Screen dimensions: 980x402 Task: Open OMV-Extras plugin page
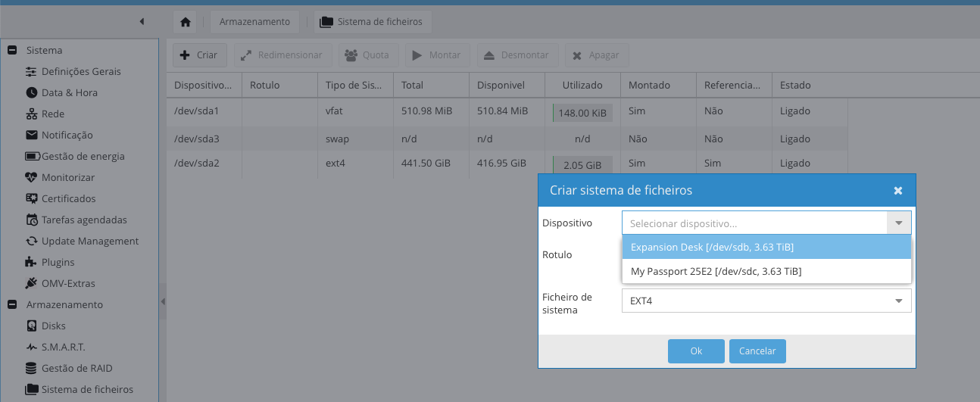point(68,284)
